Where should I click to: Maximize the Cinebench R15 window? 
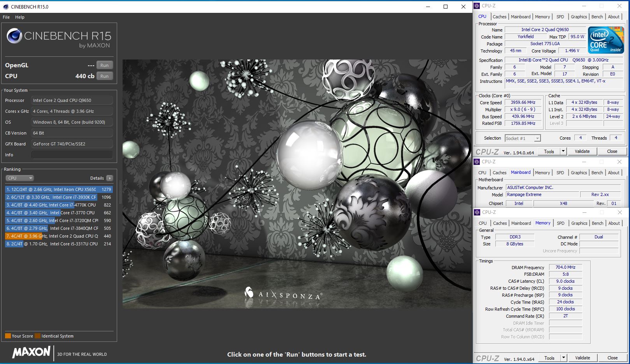pos(446,7)
